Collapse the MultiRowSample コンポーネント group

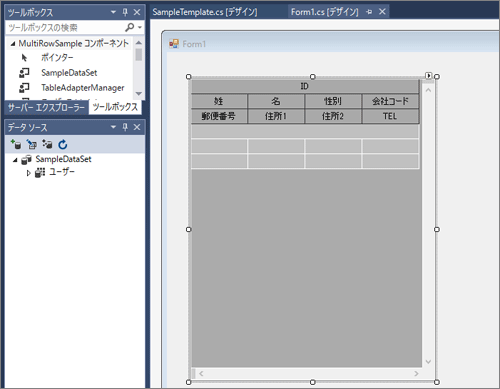pos(13,43)
